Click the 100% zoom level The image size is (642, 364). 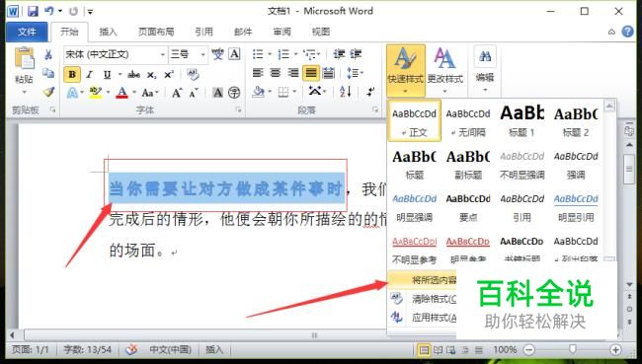[505, 349]
